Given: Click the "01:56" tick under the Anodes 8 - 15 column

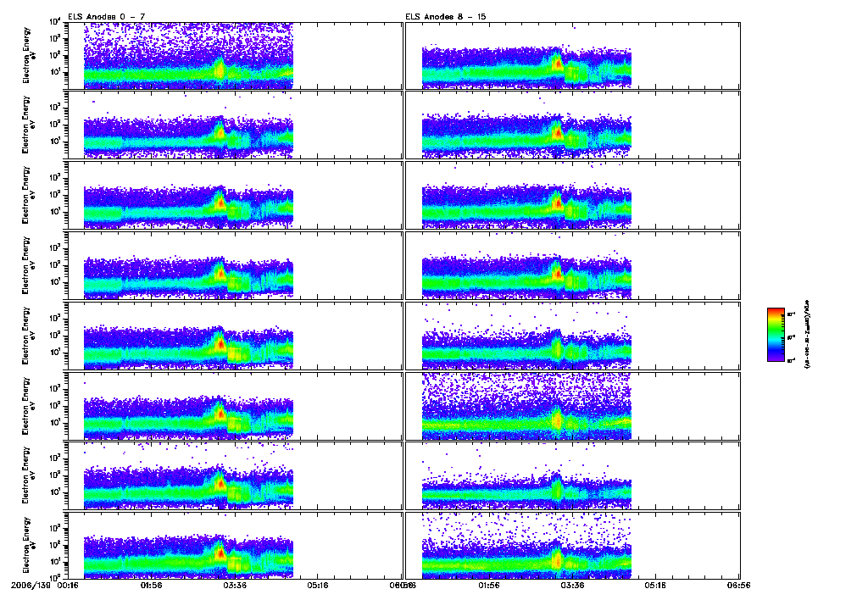Looking at the screenshot, I should [x=489, y=585].
